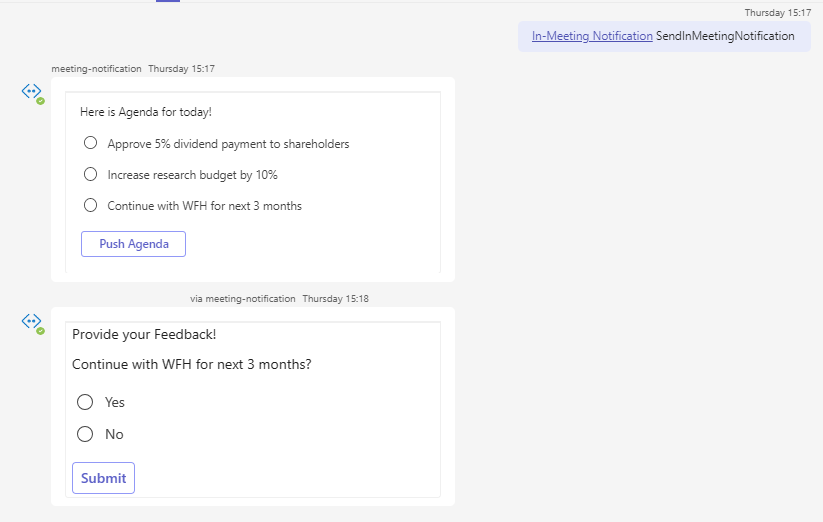Click the via meeting-notification label
This screenshot has width=823, height=522.
pos(243,299)
